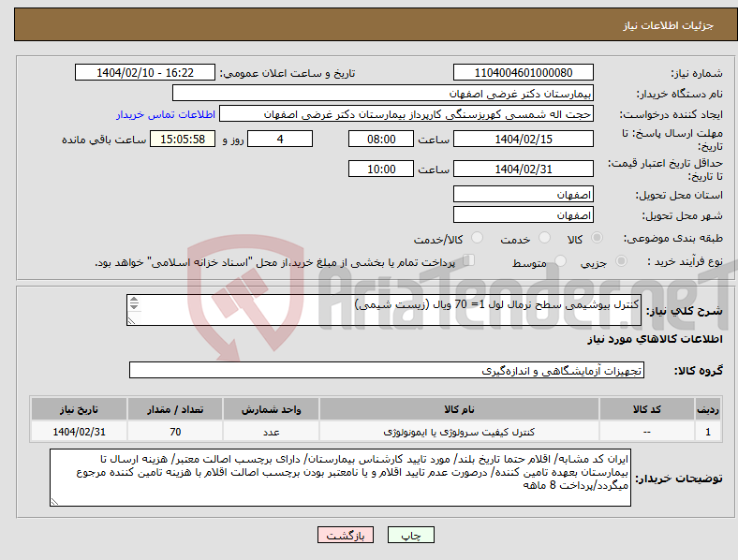The height and width of the screenshot is (560, 738).
Task: Click item name کنترل کیفیت سرولوژی یا ایمونولوژی
Action: [459, 432]
